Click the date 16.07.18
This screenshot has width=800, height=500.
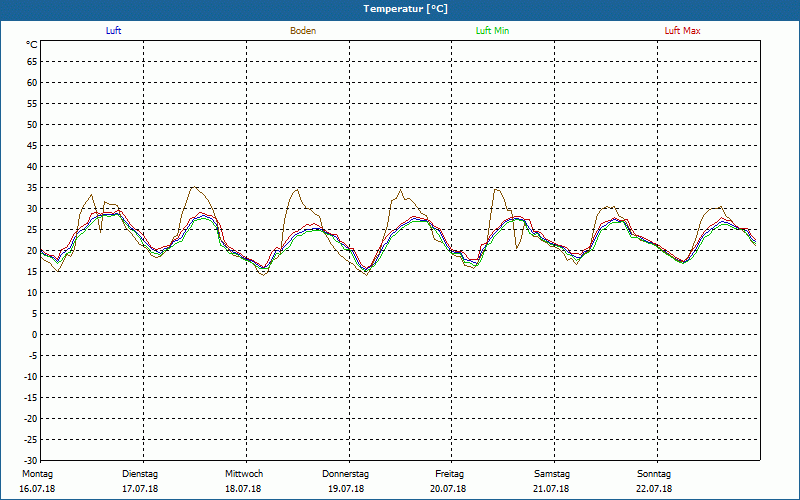(37, 489)
